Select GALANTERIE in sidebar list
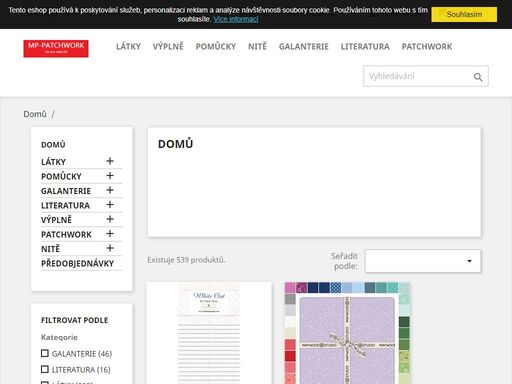The height and width of the screenshot is (384, 512). point(66,191)
